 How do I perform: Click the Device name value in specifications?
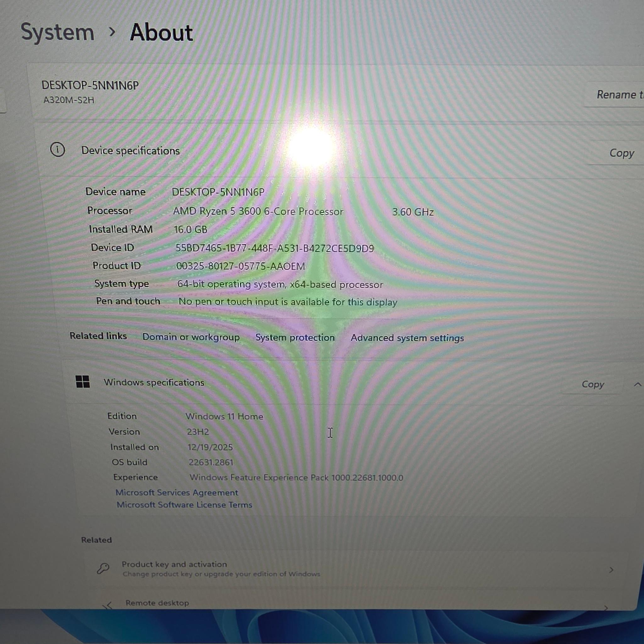point(218,192)
